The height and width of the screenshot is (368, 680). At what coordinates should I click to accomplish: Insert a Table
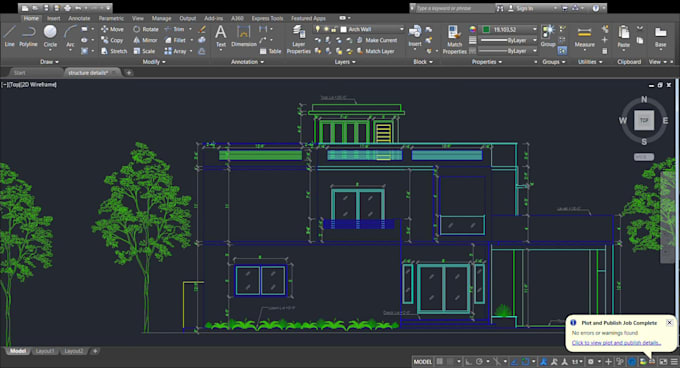[x=270, y=51]
